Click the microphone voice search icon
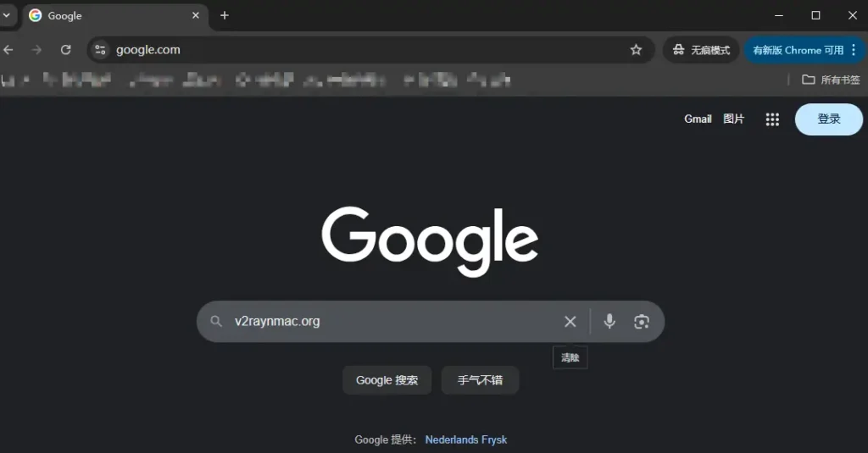 pyautogui.click(x=609, y=322)
